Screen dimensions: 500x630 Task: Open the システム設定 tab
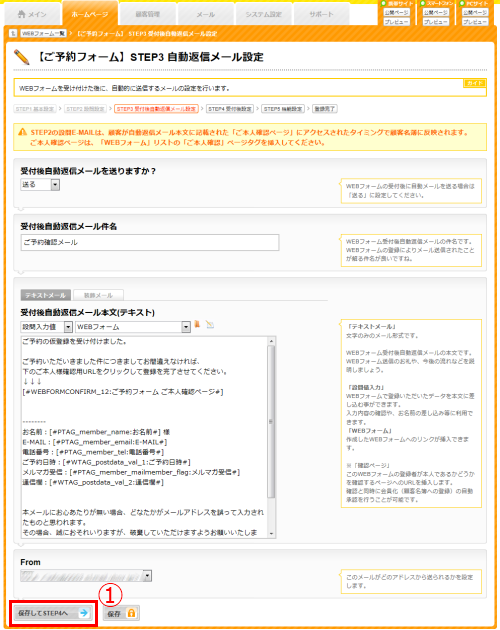263,14
